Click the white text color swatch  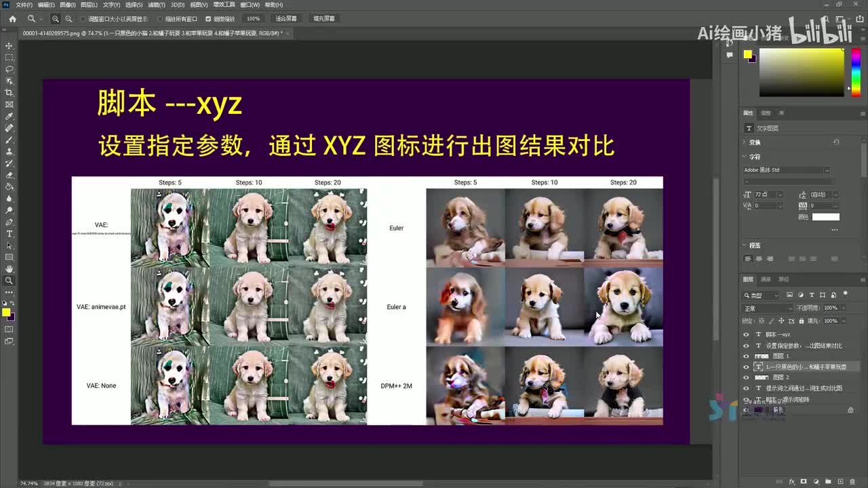826,217
